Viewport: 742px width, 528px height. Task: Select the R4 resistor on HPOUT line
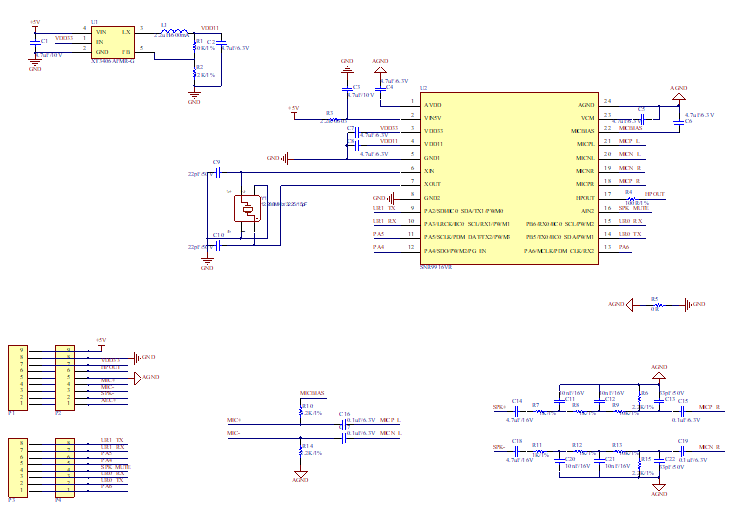629,197
